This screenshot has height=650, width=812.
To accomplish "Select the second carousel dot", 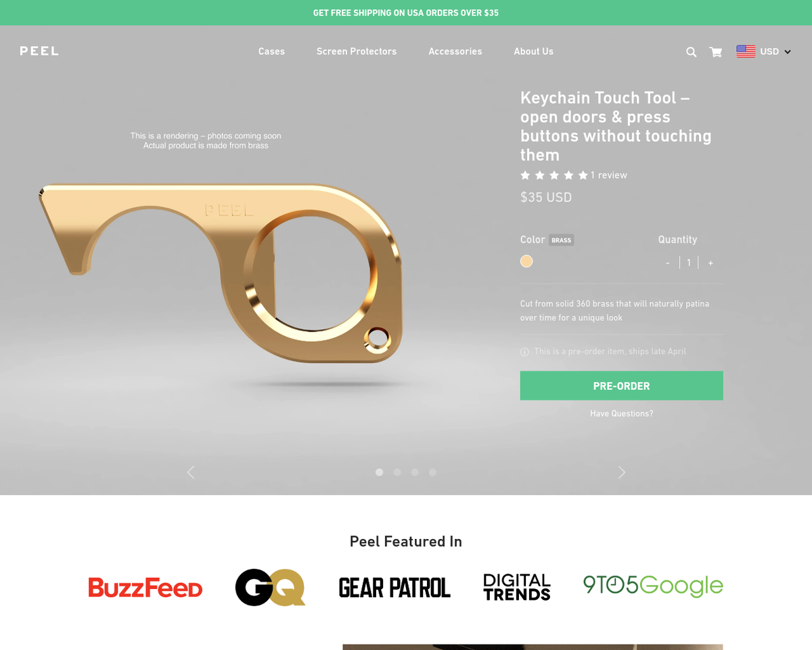I will (397, 472).
